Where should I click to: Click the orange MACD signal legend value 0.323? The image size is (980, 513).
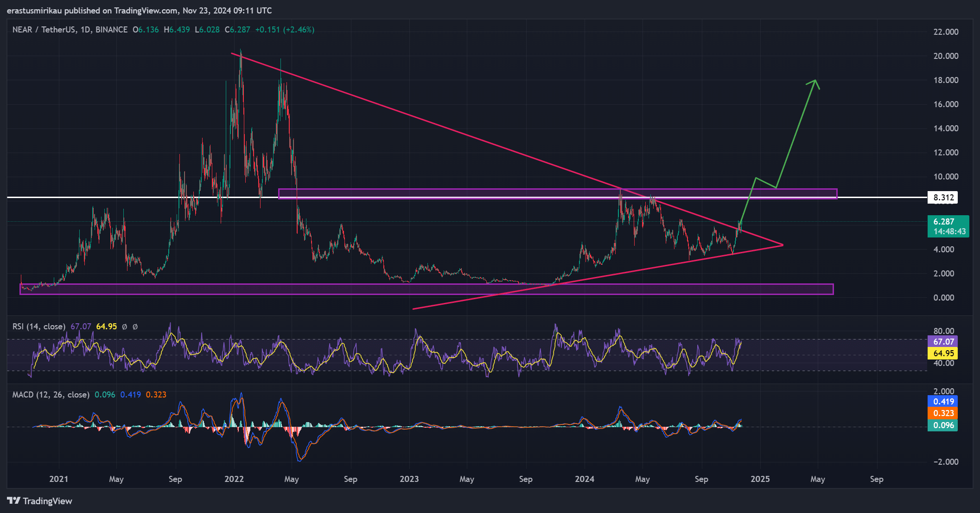[x=156, y=395]
